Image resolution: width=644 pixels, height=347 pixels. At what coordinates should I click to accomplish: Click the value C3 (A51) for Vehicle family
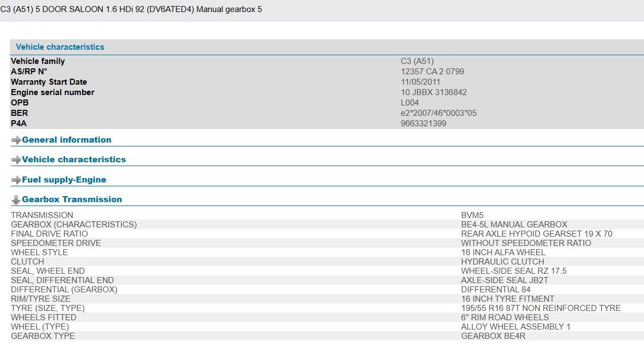tap(417, 61)
